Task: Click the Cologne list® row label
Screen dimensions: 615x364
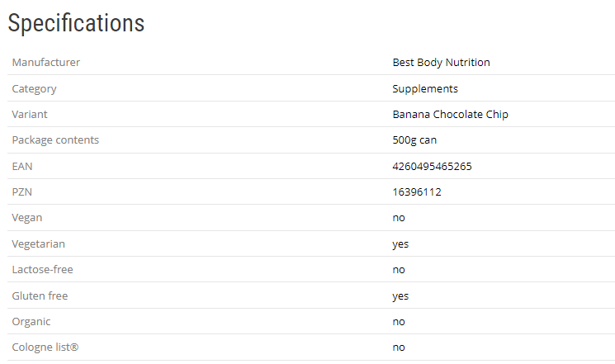Action: click(x=45, y=347)
